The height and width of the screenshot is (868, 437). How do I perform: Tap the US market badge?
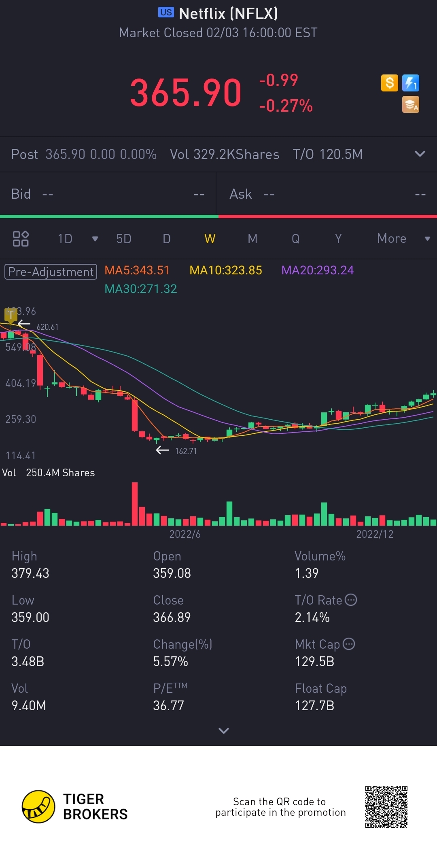point(166,13)
